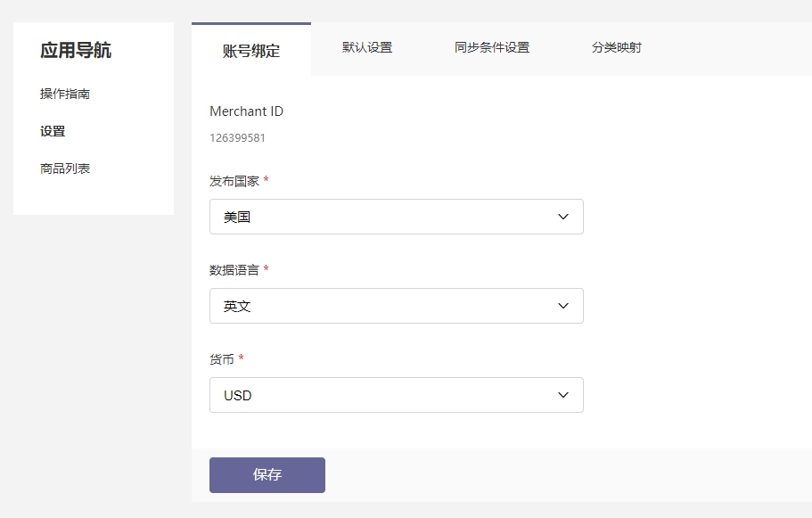812x518 pixels.
Task: Go to the 分类映射 tab
Action: [617, 47]
